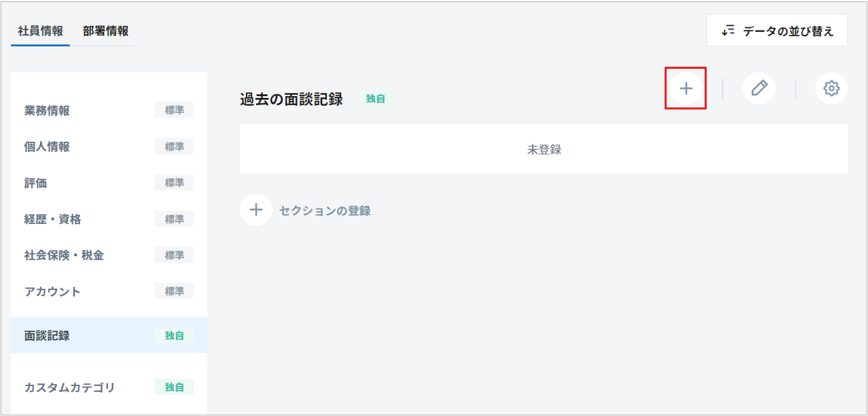868x416 pixels.
Task: Click the 独自 badge next to 過去の面談記録
Action: 376,99
